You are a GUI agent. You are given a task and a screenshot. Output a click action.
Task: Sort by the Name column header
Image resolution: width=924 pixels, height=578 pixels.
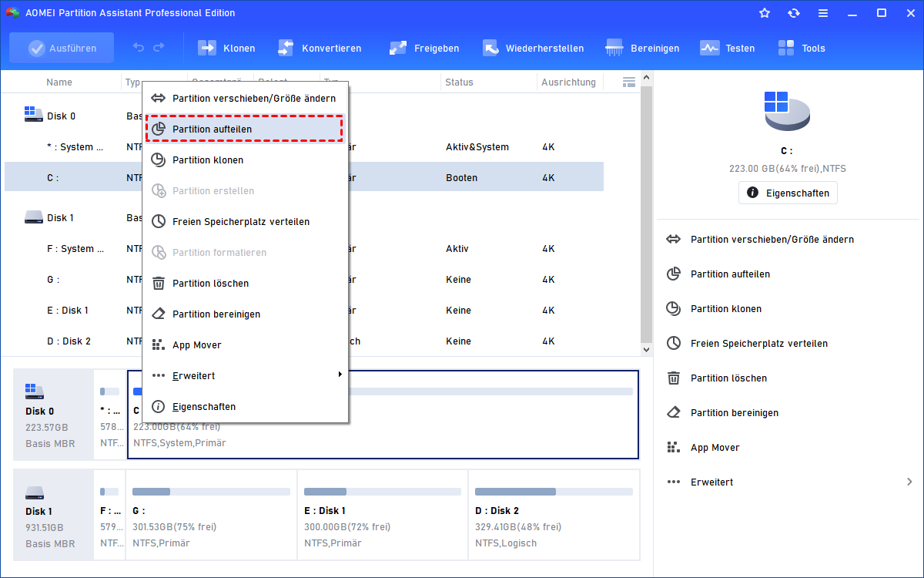59,82
